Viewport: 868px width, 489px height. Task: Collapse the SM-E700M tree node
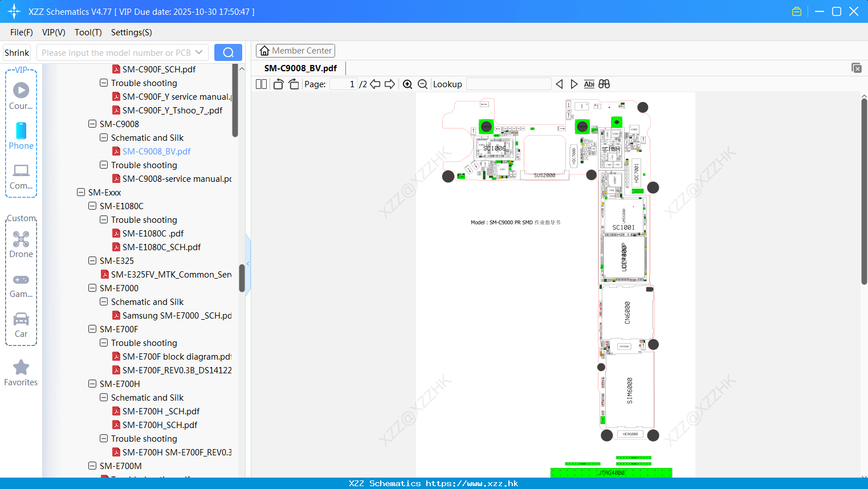[92, 466]
